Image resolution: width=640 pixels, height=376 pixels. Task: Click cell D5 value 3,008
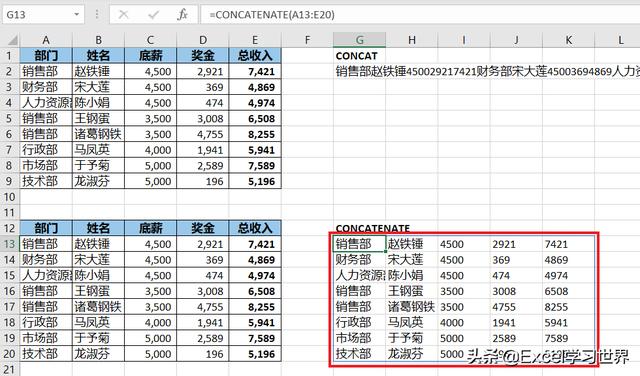pos(203,118)
